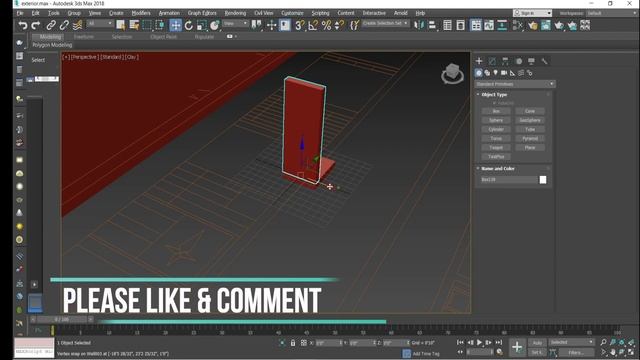Viewport: 640px width, 360px height.
Task: Toggle the 3D Snaps button
Action: (300, 25)
